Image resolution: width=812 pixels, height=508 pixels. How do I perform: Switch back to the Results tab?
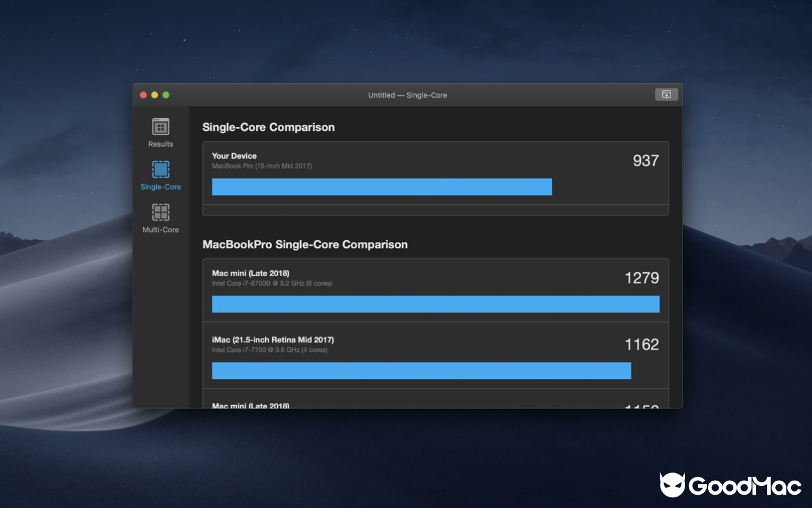[x=160, y=136]
